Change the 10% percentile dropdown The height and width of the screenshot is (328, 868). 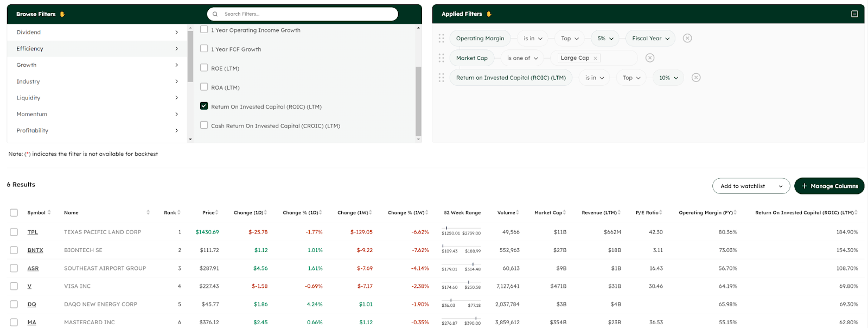click(668, 78)
